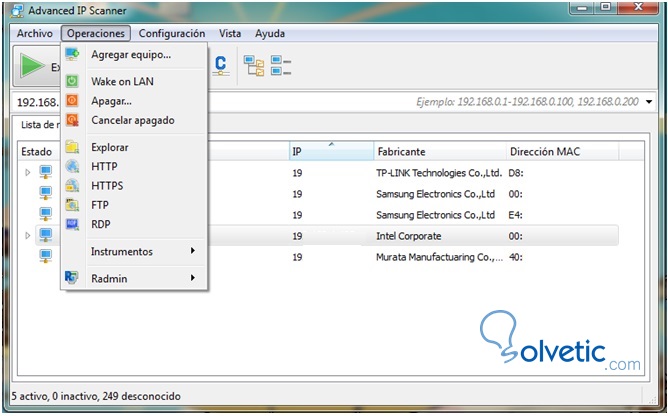The height and width of the screenshot is (416, 668).
Task: Click the collapse all list icon
Action: [x=281, y=66]
